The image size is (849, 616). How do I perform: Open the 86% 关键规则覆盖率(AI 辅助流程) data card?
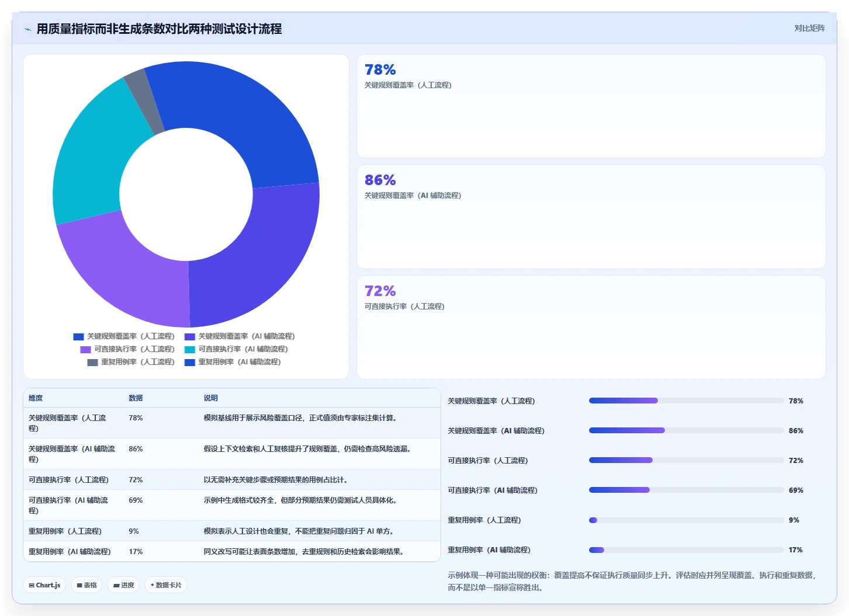(x=591, y=217)
